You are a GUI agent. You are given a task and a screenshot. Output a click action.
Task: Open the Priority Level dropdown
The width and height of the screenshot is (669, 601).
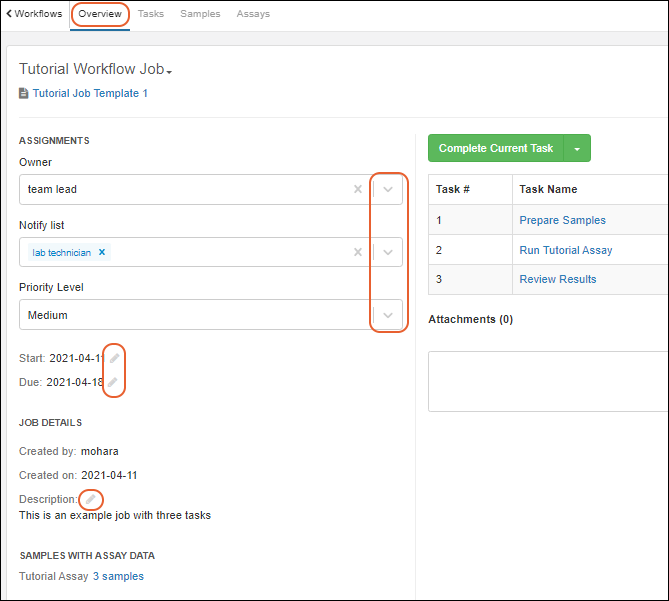[x=389, y=315]
